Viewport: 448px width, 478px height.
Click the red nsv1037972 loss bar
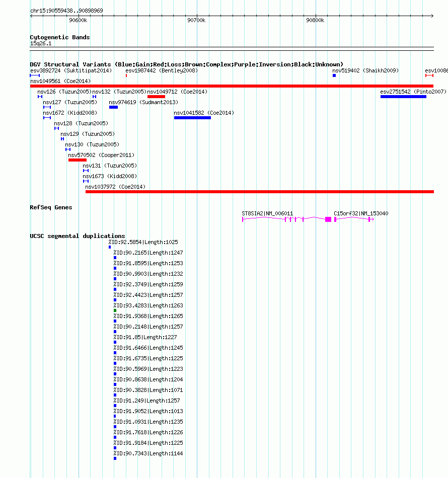click(x=260, y=192)
